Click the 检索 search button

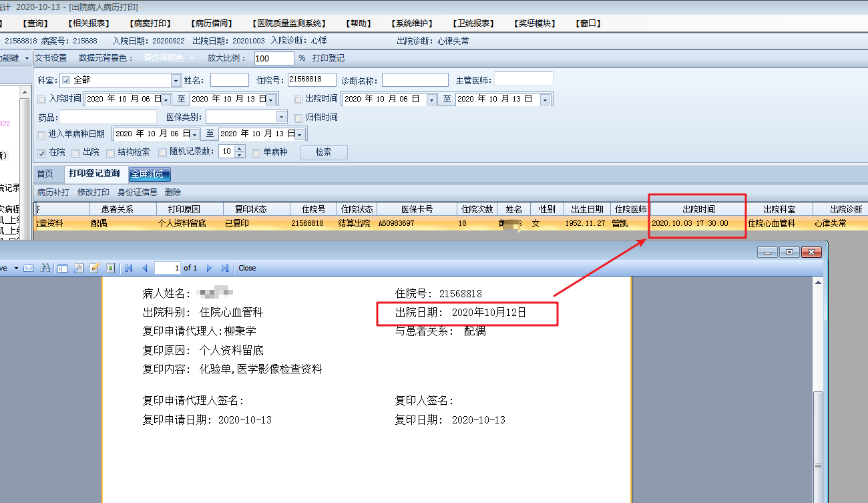click(324, 152)
